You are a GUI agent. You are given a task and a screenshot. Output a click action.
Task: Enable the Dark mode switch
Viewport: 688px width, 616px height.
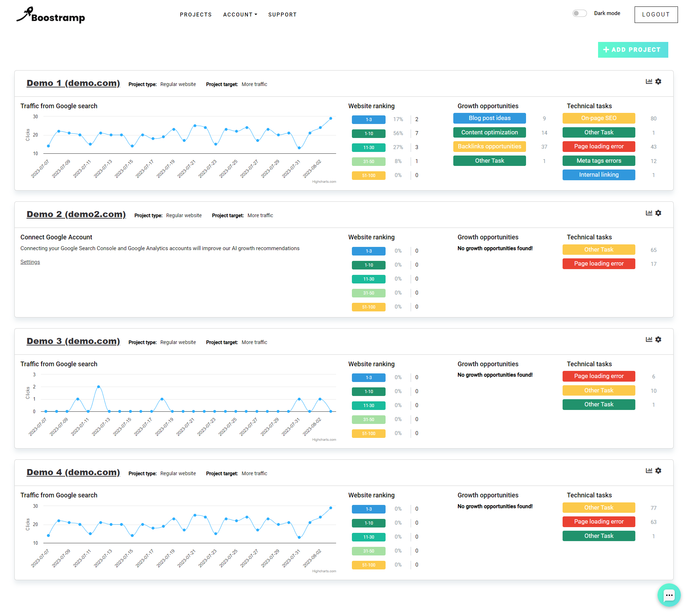(x=579, y=13)
